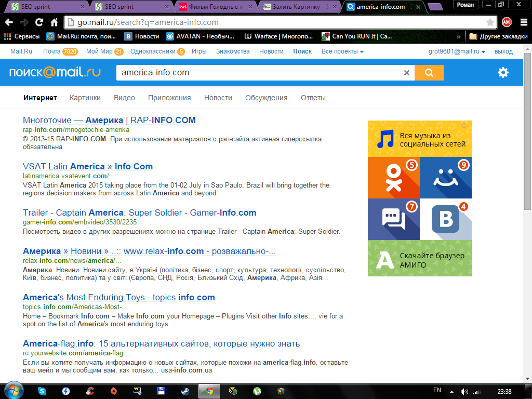Go back with the browser back arrow

tap(9, 22)
